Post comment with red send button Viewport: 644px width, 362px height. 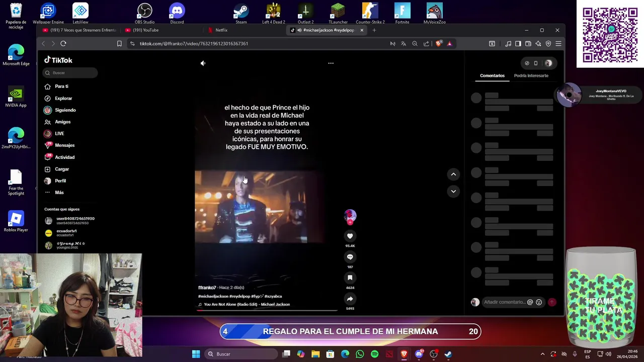tap(552, 302)
